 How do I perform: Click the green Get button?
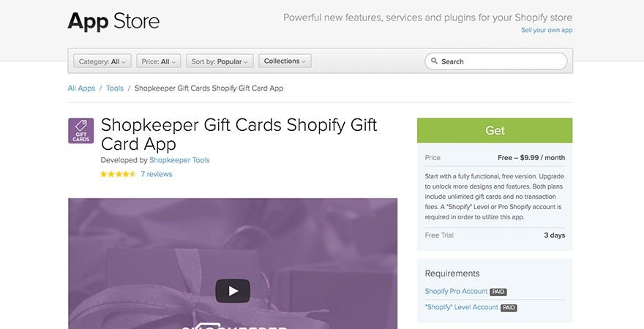495,130
